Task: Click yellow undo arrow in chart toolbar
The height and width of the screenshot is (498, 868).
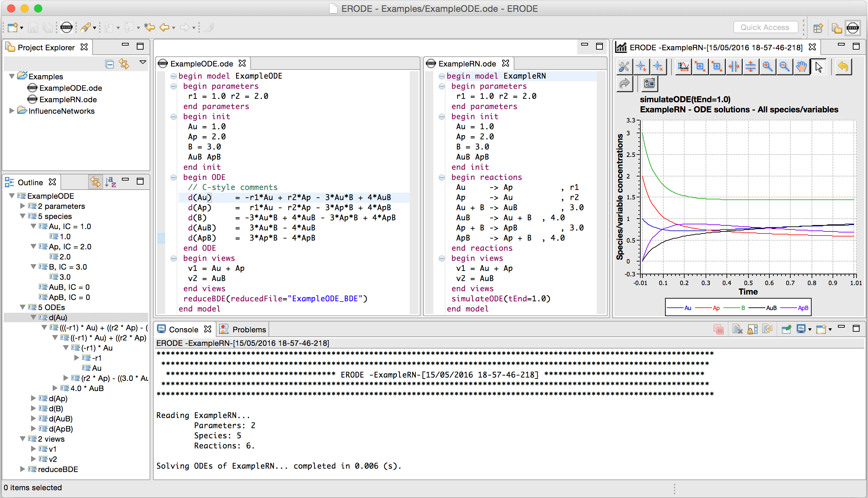Action: pos(843,66)
